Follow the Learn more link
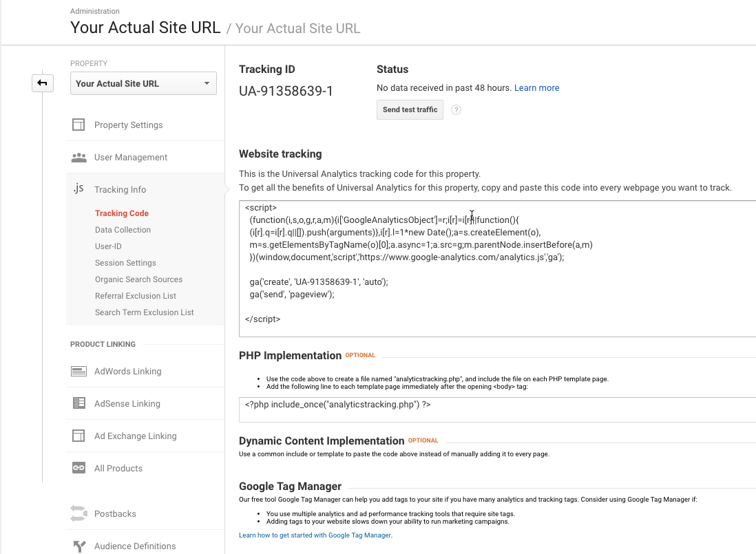 (536, 88)
